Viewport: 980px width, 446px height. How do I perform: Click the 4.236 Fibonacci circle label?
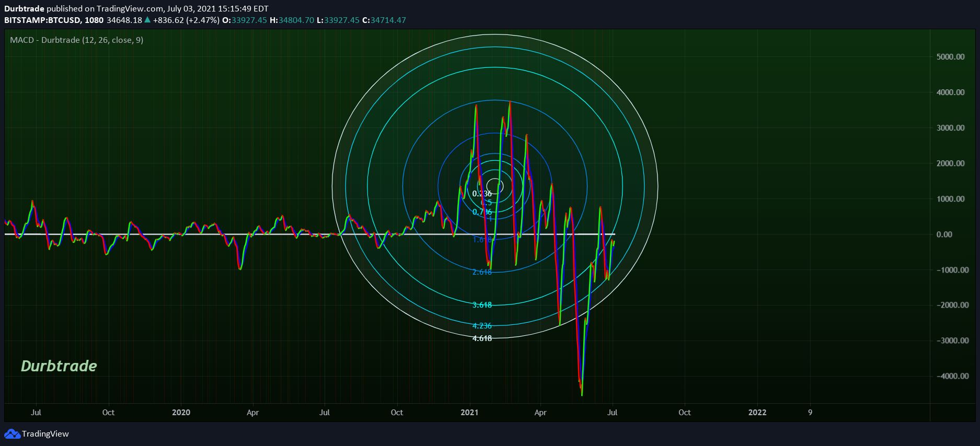(482, 326)
